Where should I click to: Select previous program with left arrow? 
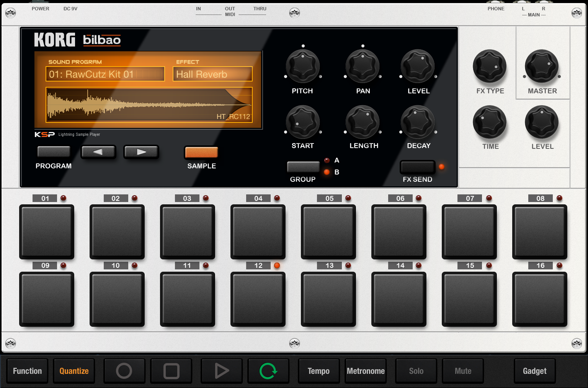pos(98,152)
